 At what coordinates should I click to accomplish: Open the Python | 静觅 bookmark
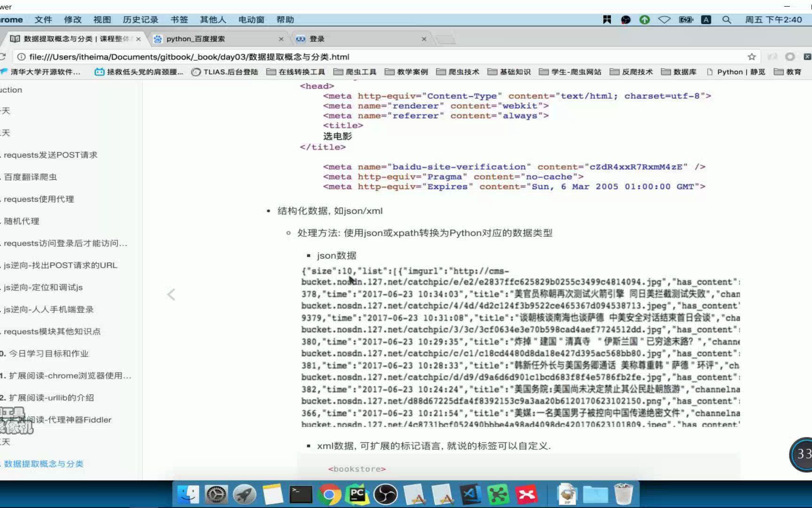click(736, 72)
